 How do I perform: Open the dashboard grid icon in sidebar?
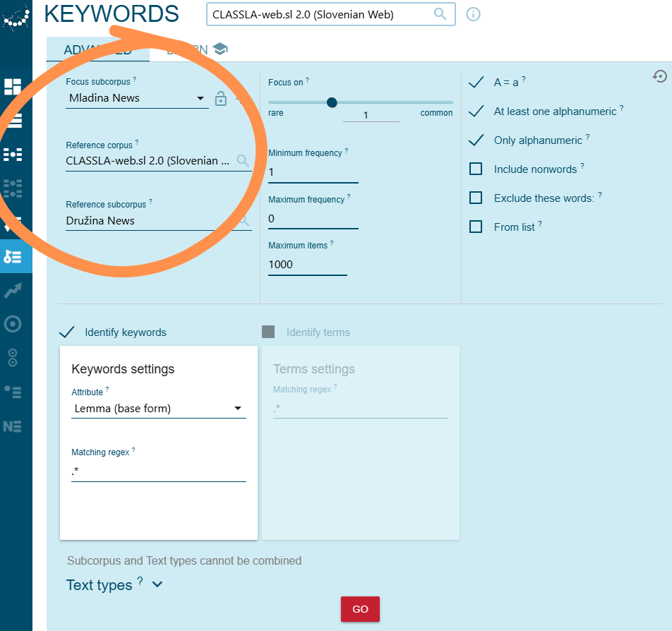(x=13, y=87)
